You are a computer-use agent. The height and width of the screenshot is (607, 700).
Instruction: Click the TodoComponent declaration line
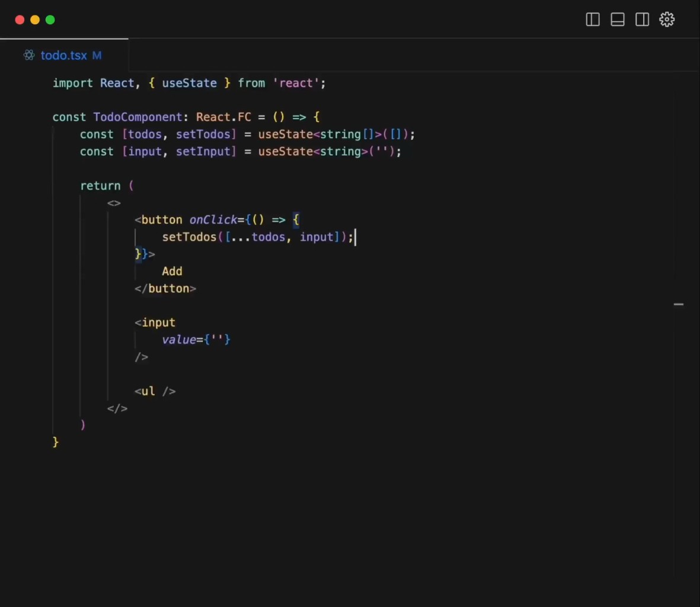click(138, 117)
